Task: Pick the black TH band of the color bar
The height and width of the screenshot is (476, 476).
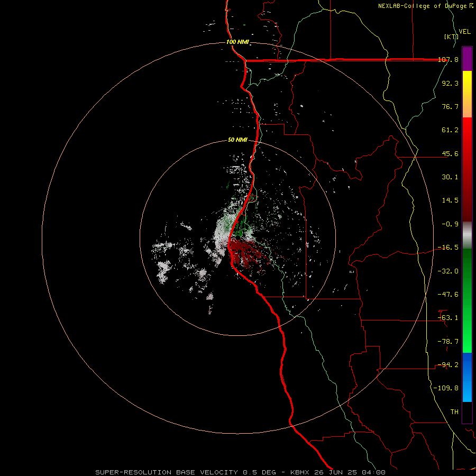Action: (x=467, y=413)
